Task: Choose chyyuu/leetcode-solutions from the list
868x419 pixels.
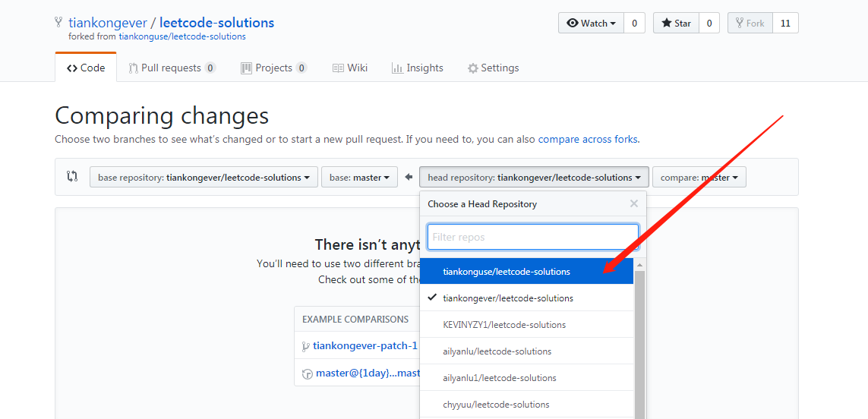Action: tap(526, 404)
